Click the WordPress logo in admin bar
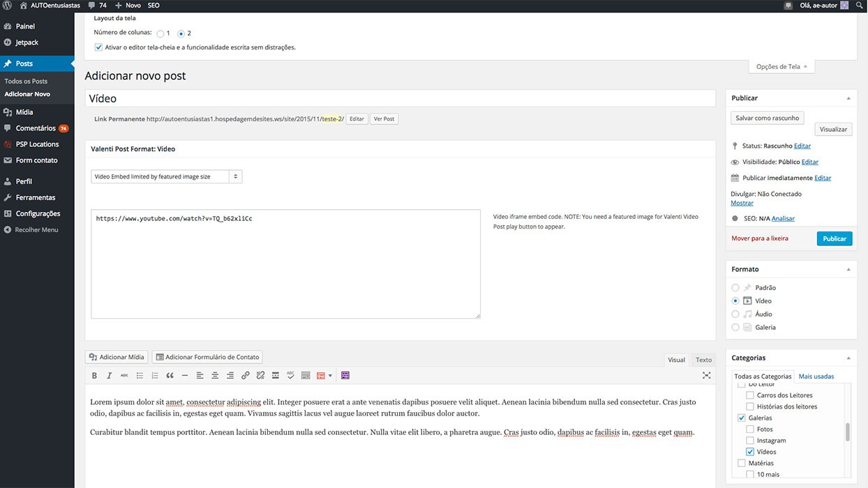 8,6
